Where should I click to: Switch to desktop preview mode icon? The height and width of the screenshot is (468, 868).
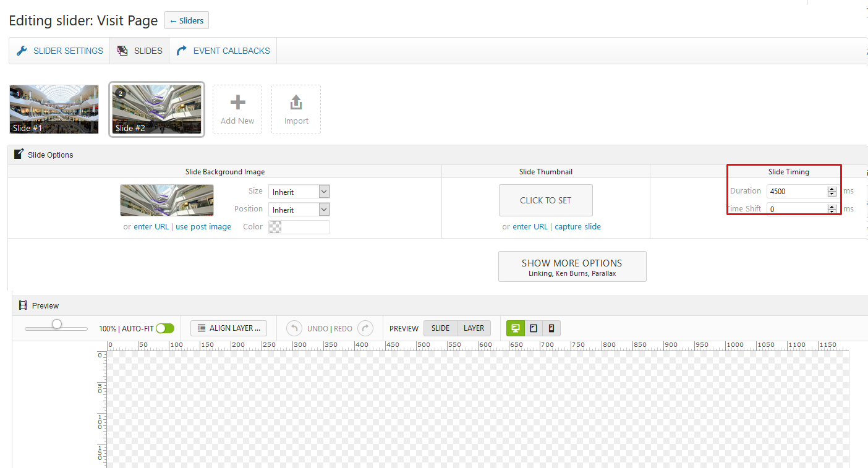click(515, 328)
